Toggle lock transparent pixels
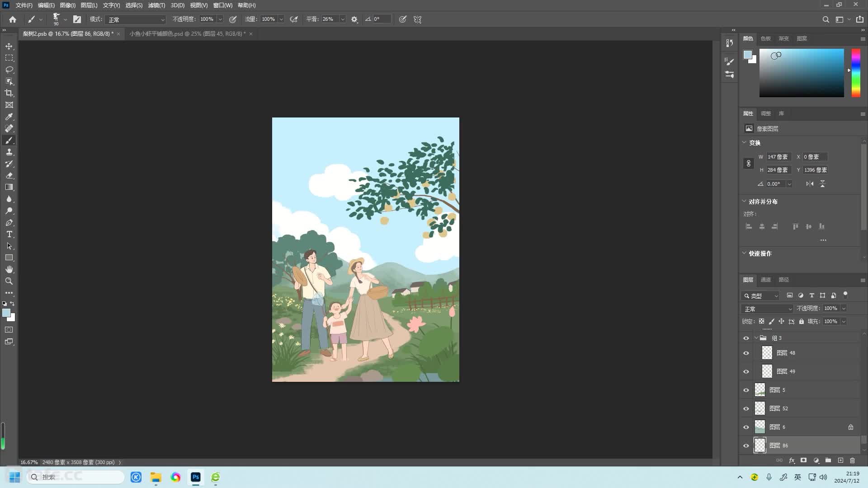868x488 pixels. click(761, 321)
